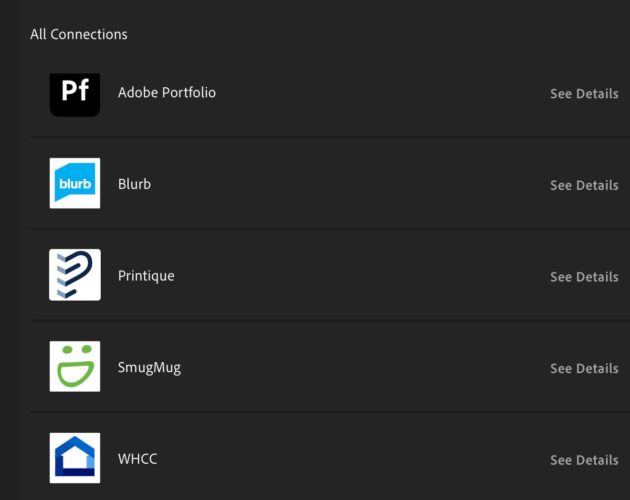Click See Details for WHCC

pyautogui.click(x=584, y=460)
